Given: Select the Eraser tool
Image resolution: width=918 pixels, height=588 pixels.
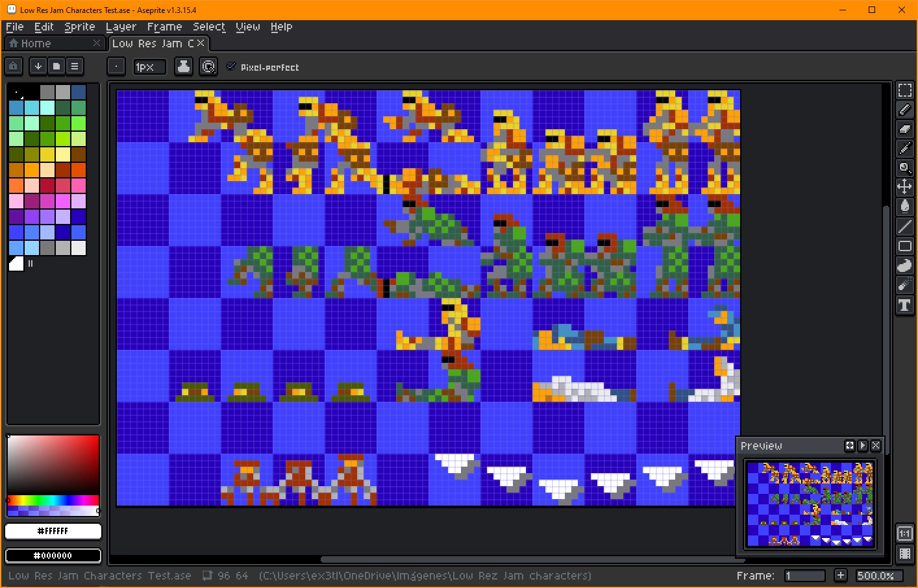Looking at the screenshot, I should point(904,129).
